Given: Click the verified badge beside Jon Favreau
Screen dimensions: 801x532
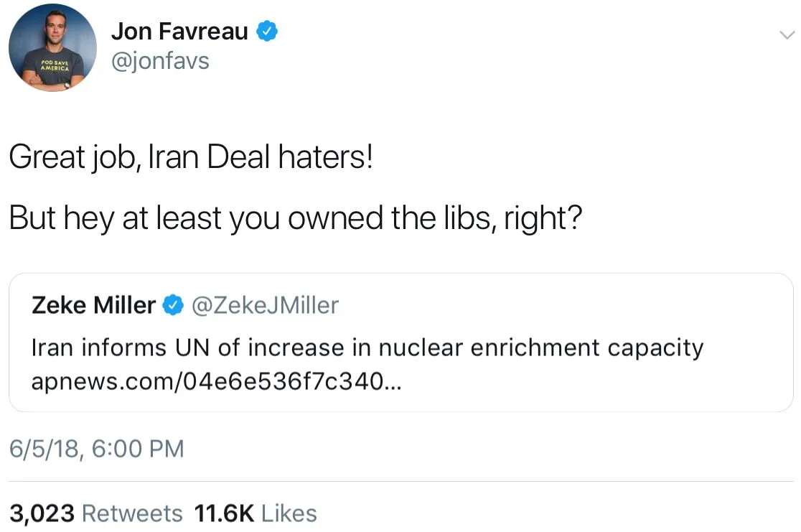Looking at the screenshot, I should tap(268, 32).
